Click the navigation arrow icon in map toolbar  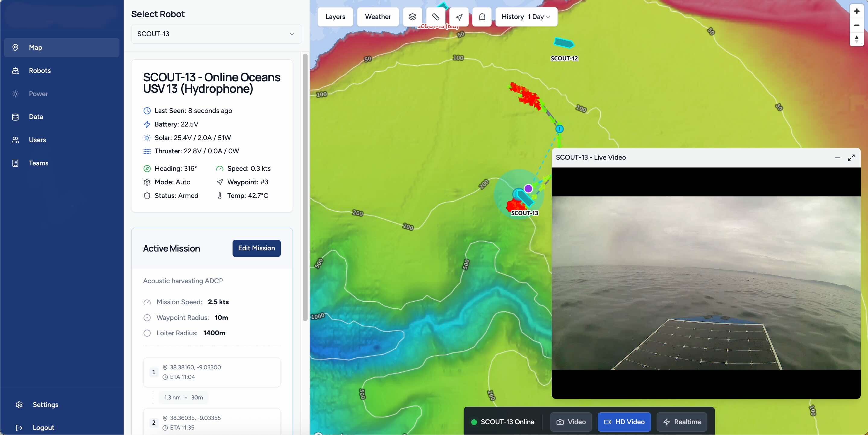point(459,17)
